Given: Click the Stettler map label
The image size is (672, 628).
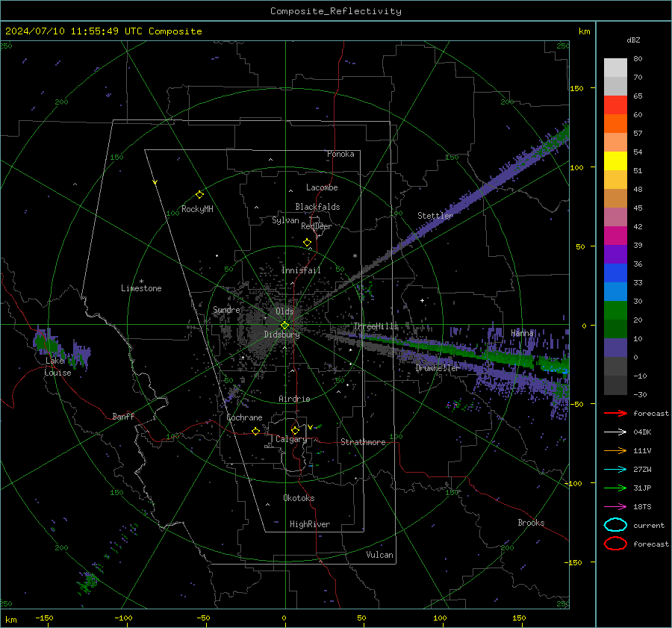Looking at the screenshot, I should pyautogui.click(x=435, y=216).
